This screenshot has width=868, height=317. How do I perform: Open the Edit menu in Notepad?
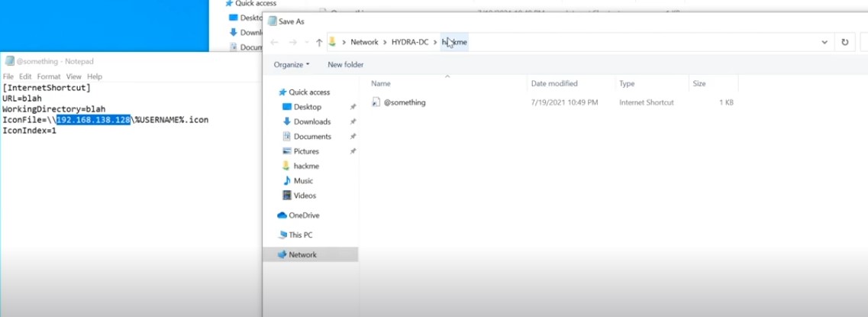click(25, 76)
